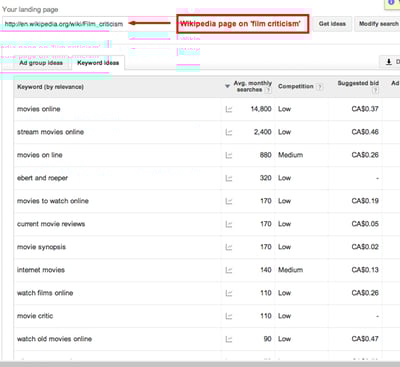This screenshot has width=400, height=367.
Task: Click the 2,400 monthly searches value
Action: coord(263,132)
